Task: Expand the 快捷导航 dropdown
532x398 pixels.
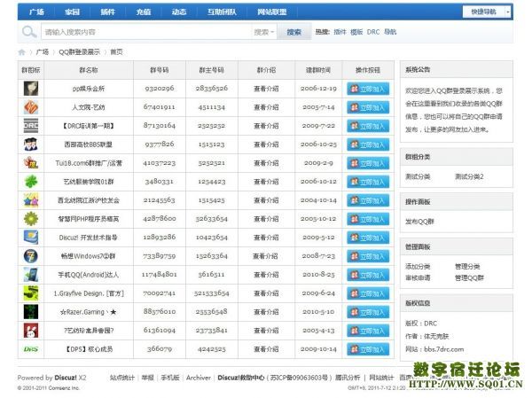Action: coord(487,12)
